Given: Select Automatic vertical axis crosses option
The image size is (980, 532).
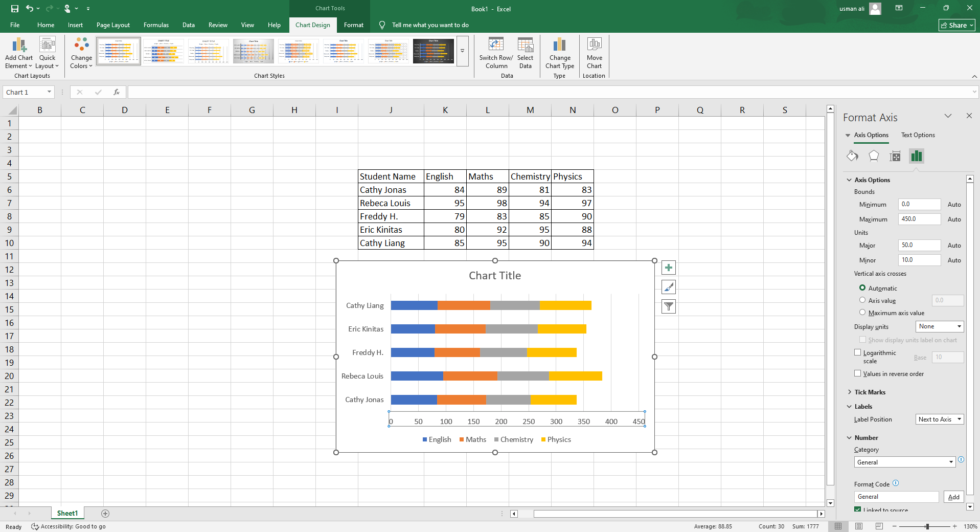Looking at the screenshot, I should [x=862, y=288].
